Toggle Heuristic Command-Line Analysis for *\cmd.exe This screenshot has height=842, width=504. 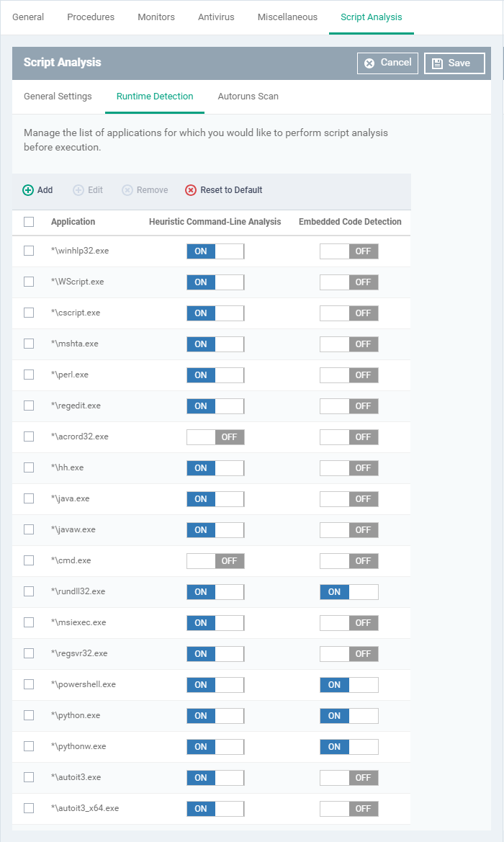tap(215, 560)
